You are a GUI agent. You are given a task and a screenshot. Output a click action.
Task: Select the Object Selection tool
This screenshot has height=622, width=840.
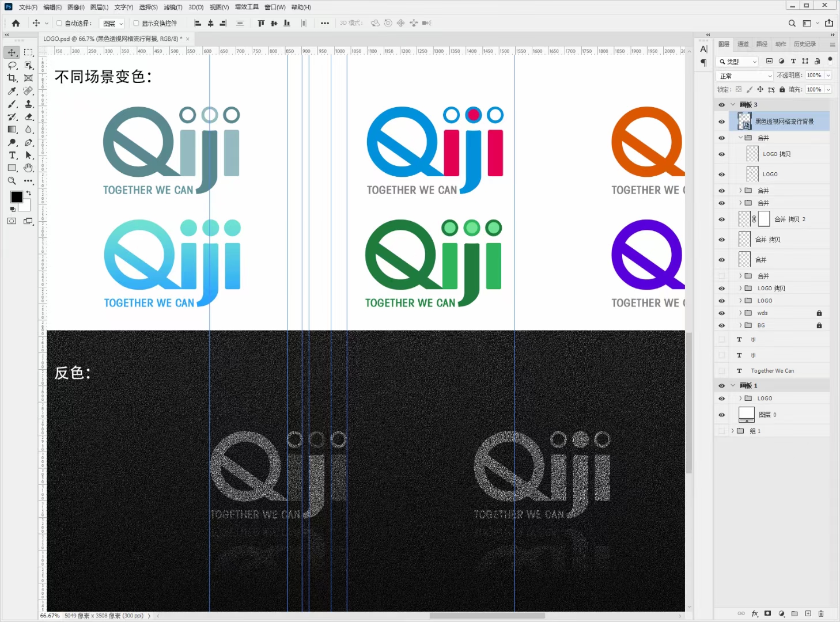(28, 66)
